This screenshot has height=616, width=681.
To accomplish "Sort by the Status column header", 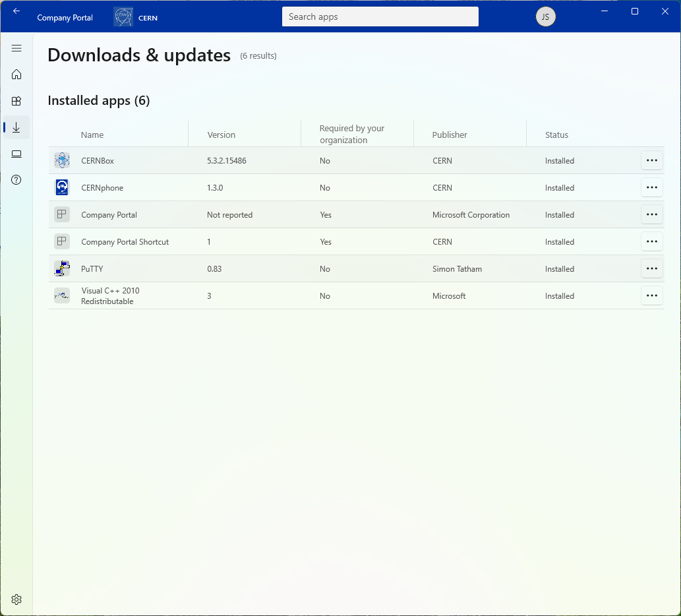I will click(x=556, y=135).
